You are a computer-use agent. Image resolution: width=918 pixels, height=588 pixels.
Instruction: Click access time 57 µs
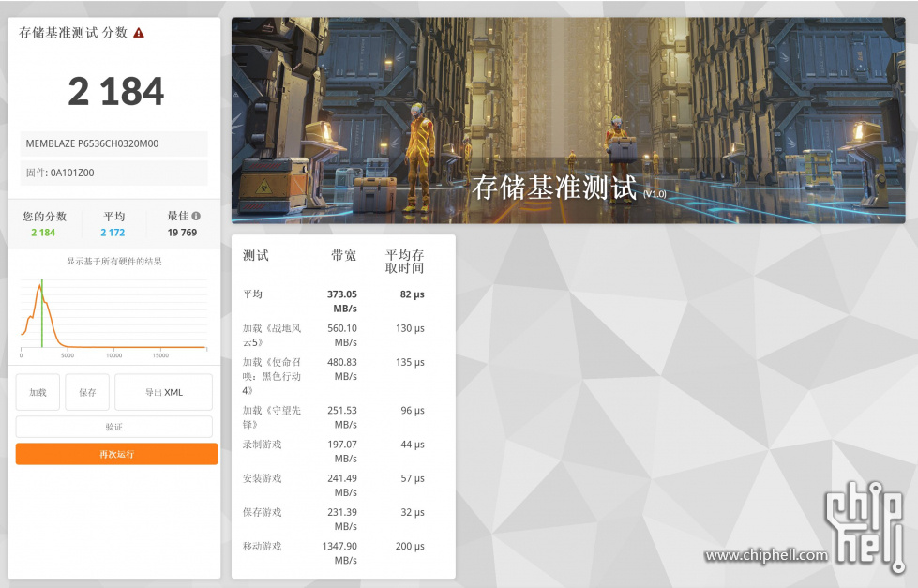click(413, 478)
